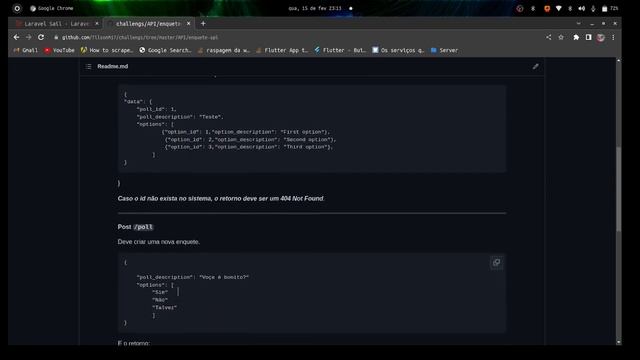The width and height of the screenshot is (640, 360).
Task: Edit Readme.md with the pencil icon
Action: coord(536,66)
